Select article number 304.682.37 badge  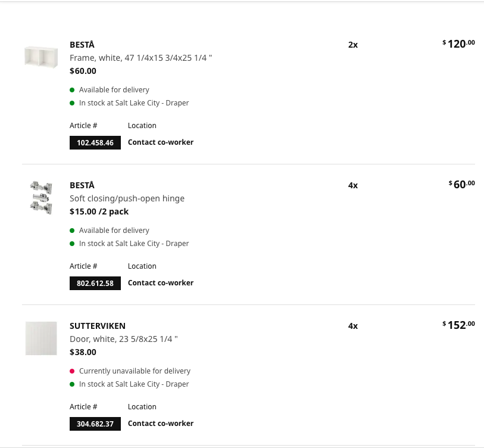(95, 424)
